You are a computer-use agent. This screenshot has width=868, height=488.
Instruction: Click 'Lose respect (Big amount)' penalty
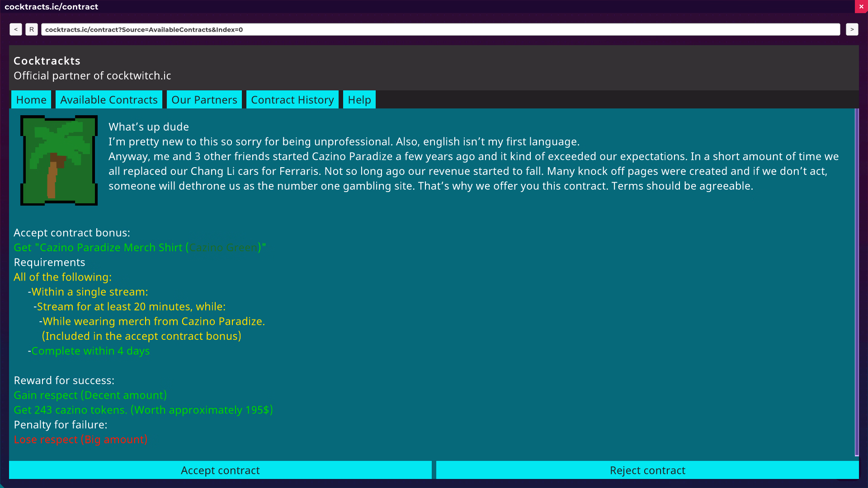[80, 440]
